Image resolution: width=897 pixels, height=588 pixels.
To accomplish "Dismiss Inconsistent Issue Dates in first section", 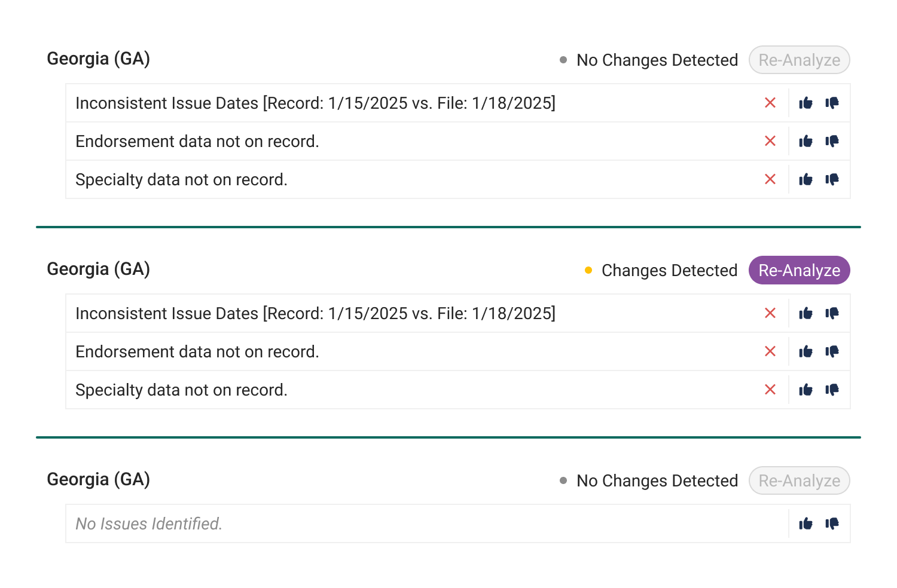I will 770,103.
